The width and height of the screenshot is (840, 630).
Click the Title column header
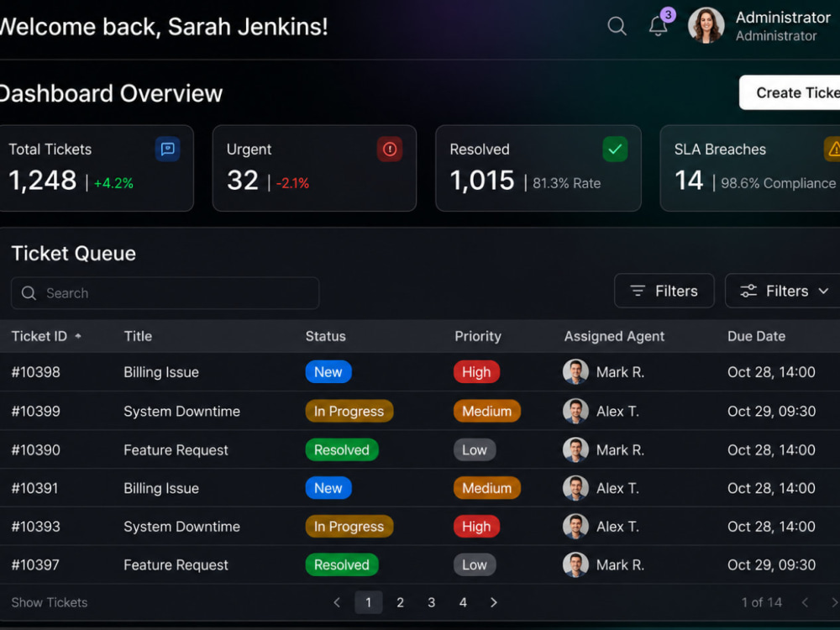point(139,336)
